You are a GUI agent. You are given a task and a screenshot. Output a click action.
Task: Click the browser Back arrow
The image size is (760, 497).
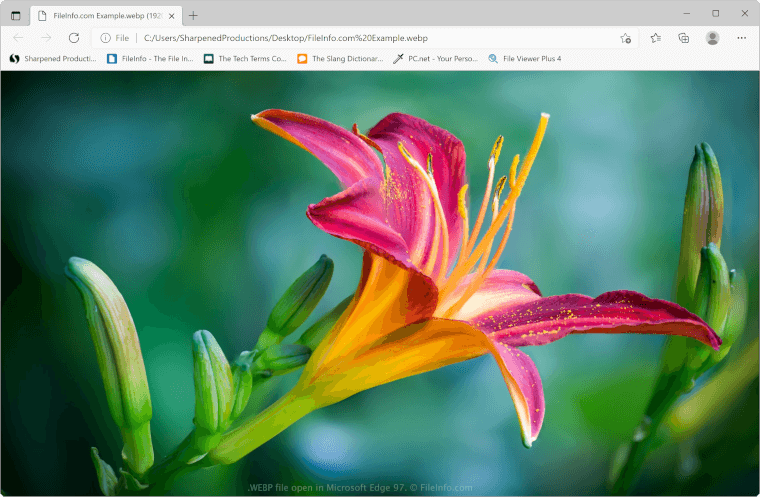pyautogui.click(x=19, y=38)
